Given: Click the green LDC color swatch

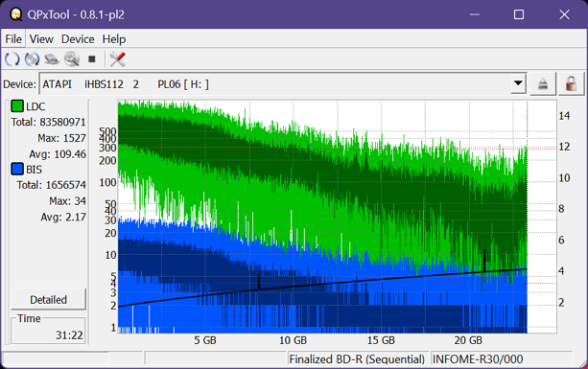Looking at the screenshot, I should (x=17, y=106).
